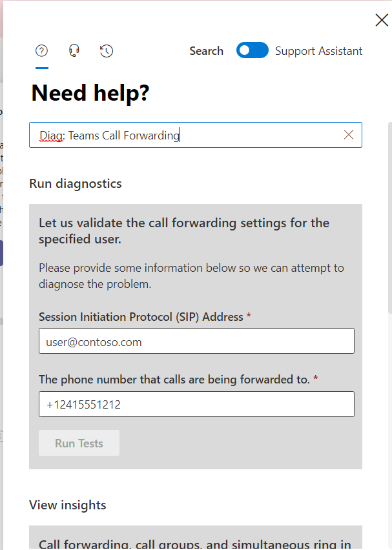
Task: Open the service request history icon
Action: 107,51
